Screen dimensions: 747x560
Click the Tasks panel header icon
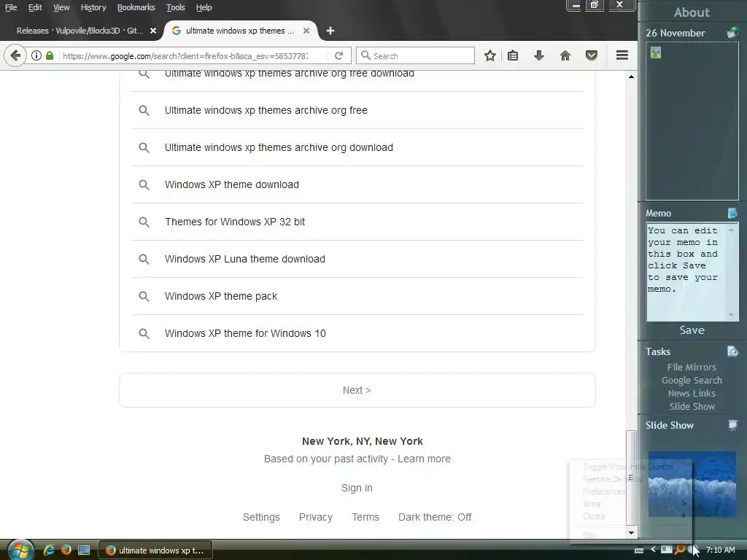[732, 351]
